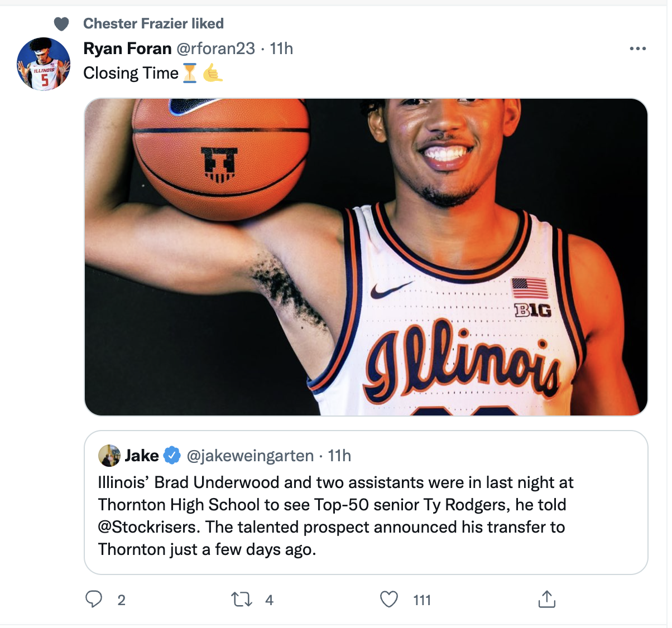Click Jake's small profile avatar
This screenshot has width=672, height=628.
109,456
